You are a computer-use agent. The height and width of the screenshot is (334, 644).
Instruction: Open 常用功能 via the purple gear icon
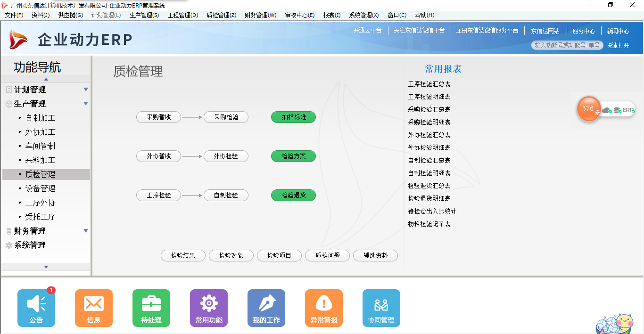[x=209, y=308]
